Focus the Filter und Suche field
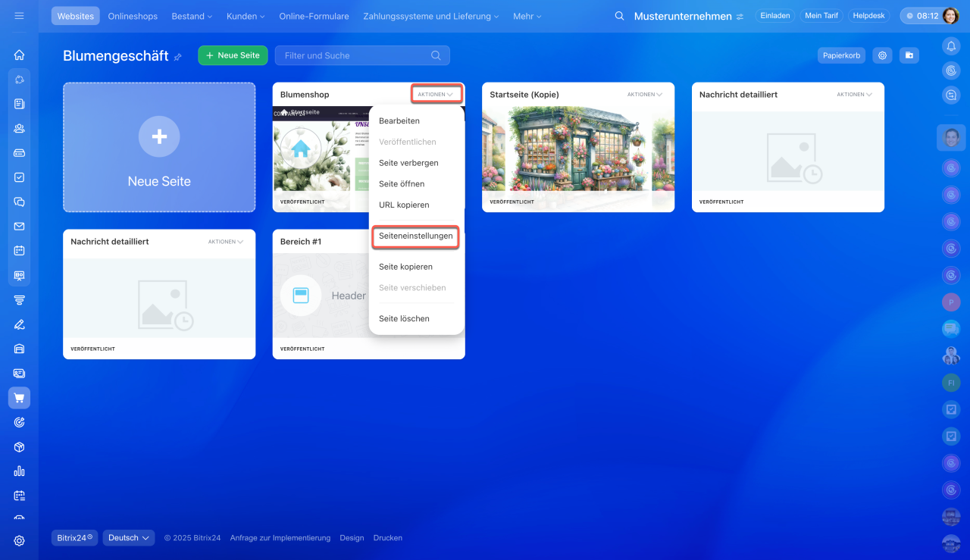The image size is (970, 560). (362, 55)
